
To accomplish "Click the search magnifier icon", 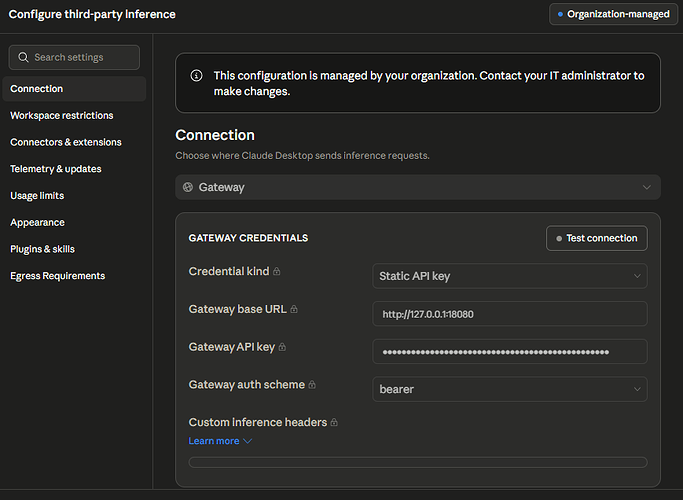I will (23, 57).
